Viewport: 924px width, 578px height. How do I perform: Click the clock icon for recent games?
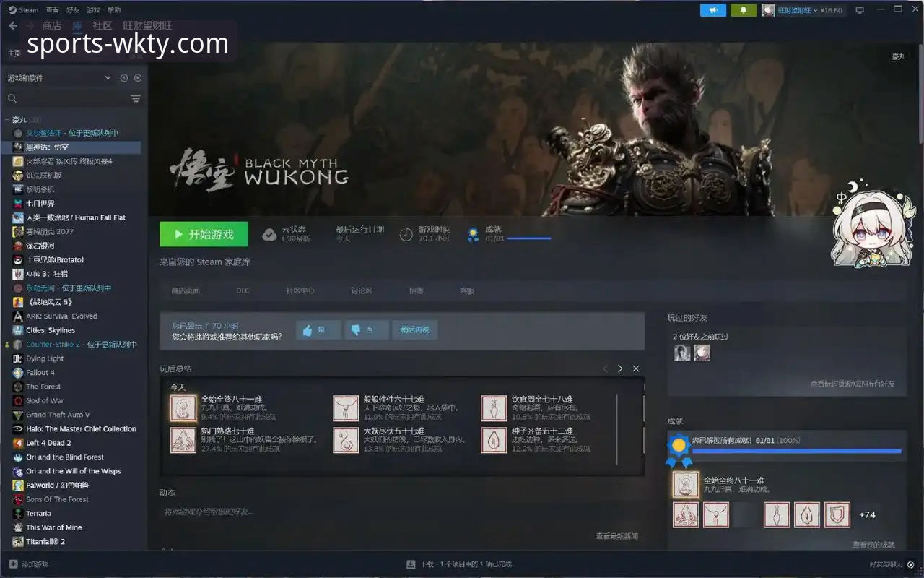point(123,78)
